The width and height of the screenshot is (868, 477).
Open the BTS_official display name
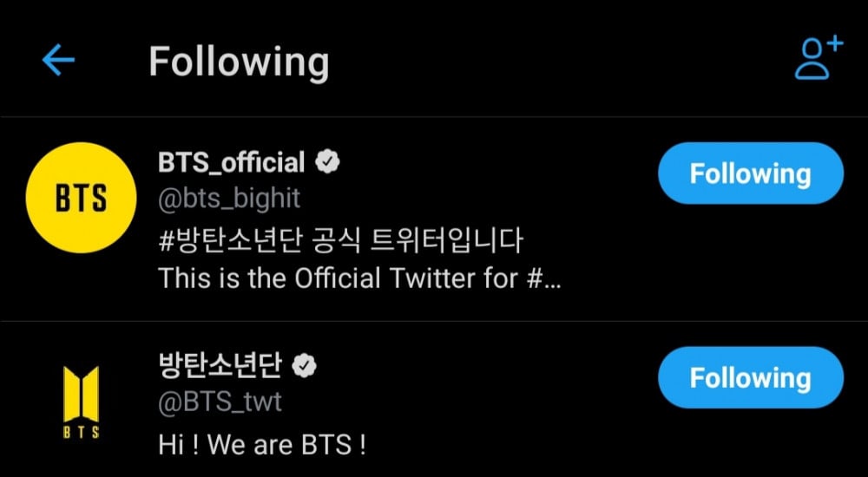coord(232,162)
